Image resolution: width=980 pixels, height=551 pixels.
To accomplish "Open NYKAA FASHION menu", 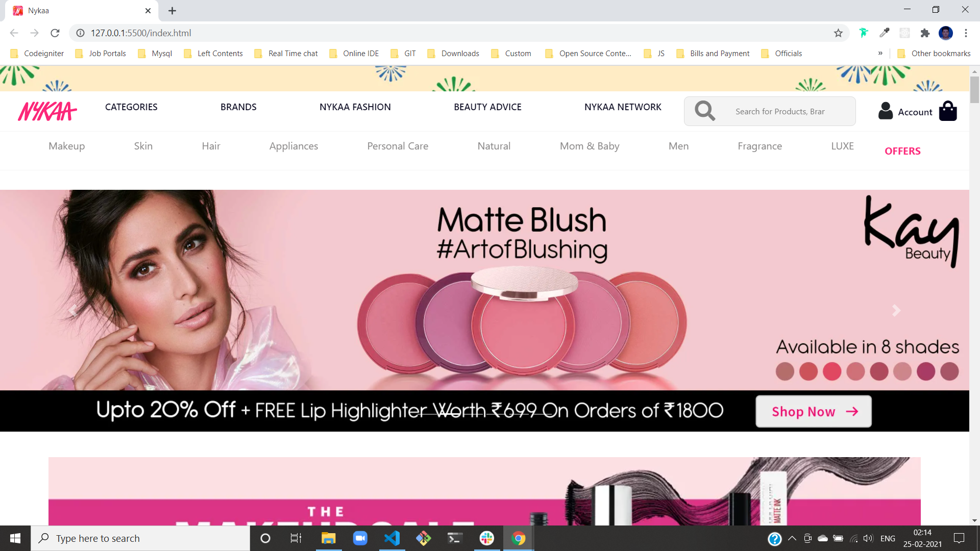I will point(355,107).
